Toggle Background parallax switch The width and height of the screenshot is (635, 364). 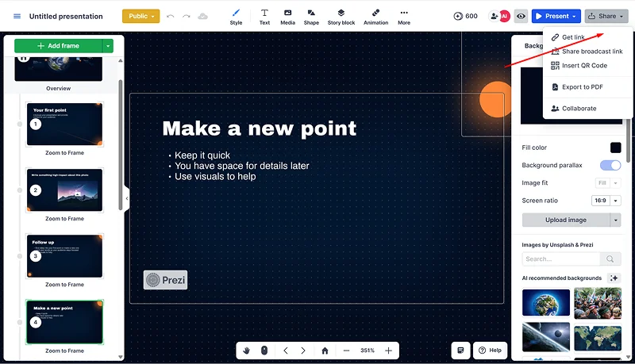tap(610, 165)
